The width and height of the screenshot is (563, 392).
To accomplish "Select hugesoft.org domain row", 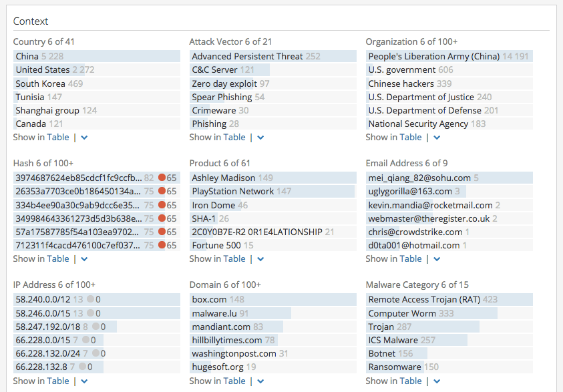I will point(273,367).
